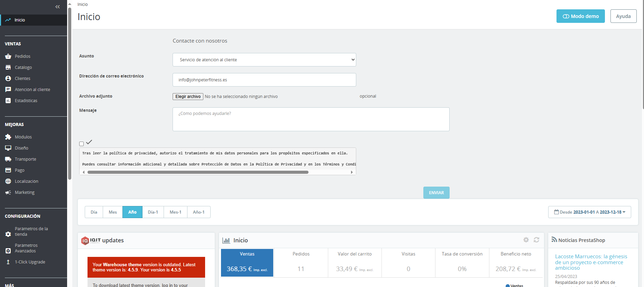
Task: Open the date range picker Desde 2023-01-01
Action: click(590, 212)
